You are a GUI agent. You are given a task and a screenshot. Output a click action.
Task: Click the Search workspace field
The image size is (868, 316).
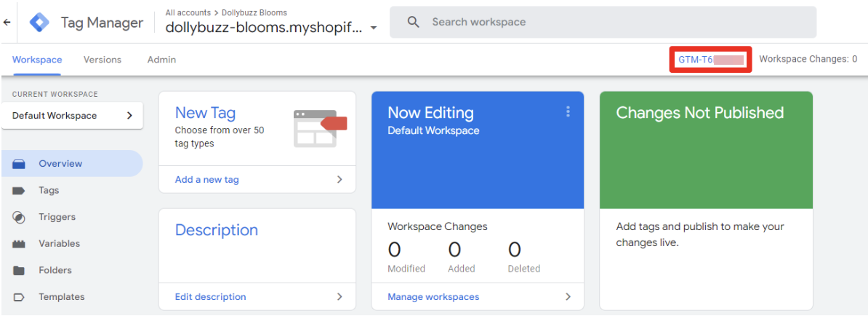(603, 23)
